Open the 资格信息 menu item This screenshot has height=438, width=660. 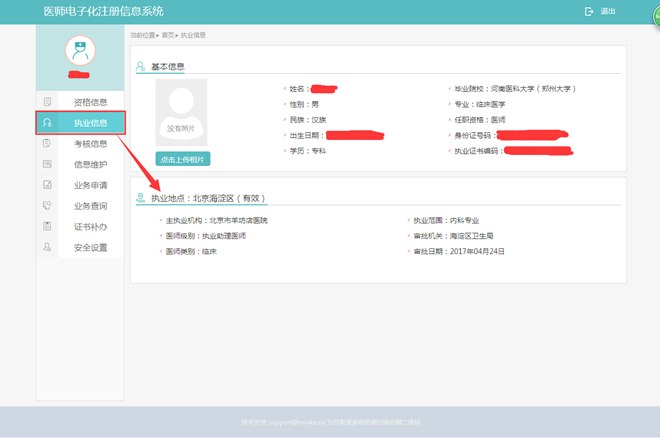coord(90,102)
